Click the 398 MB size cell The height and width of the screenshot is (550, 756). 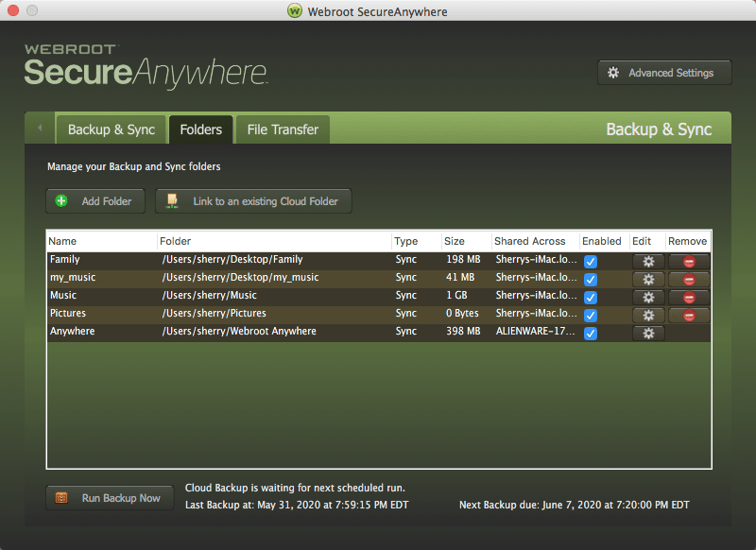463,331
